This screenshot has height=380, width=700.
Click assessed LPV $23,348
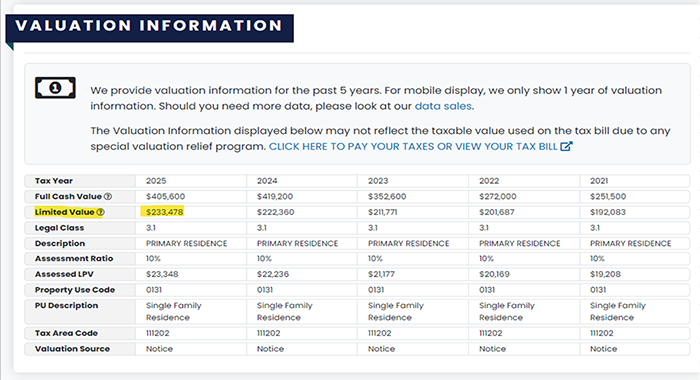(x=162, y=274)
